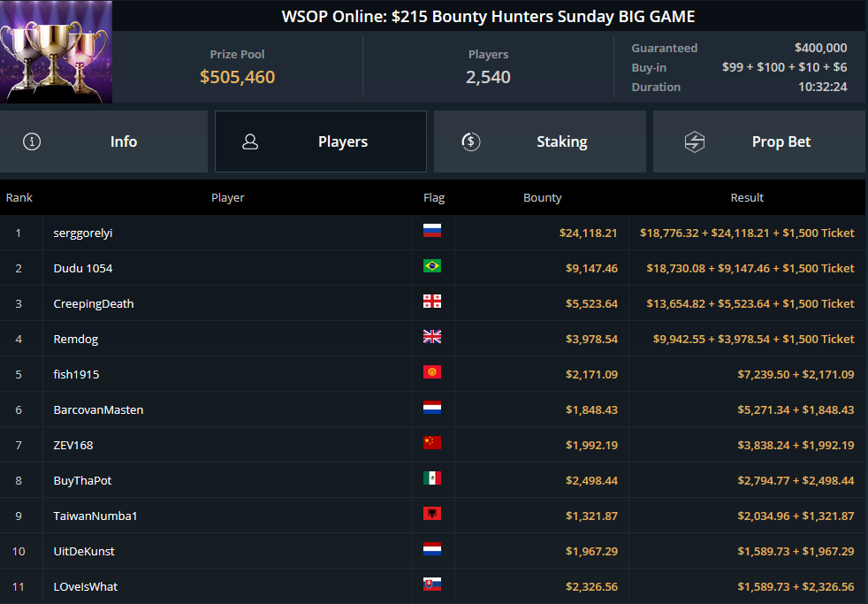
Task: Click the Prop Bet hexagon icon
Action: click(x=694, y=141)
